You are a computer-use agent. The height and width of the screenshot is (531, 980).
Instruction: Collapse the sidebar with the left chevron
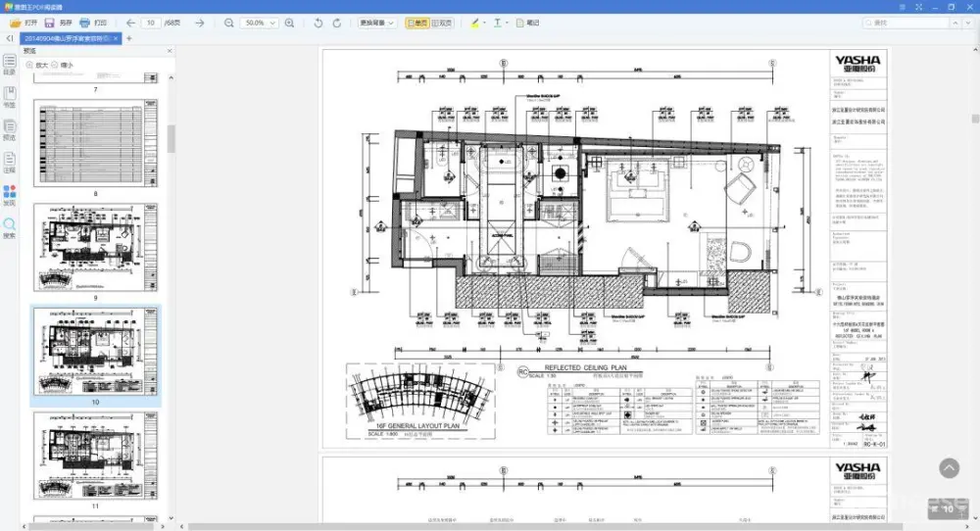click(x=8, y=38)
